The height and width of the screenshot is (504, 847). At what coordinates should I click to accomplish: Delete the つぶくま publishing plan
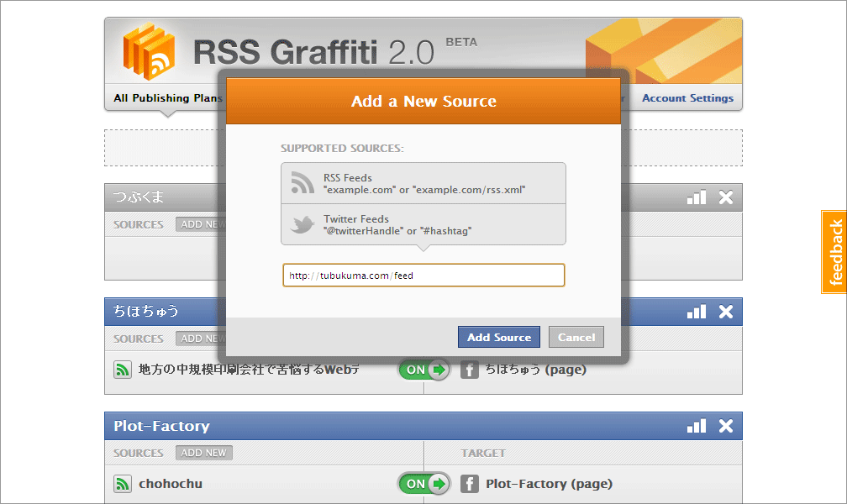[x=725, y=197]
